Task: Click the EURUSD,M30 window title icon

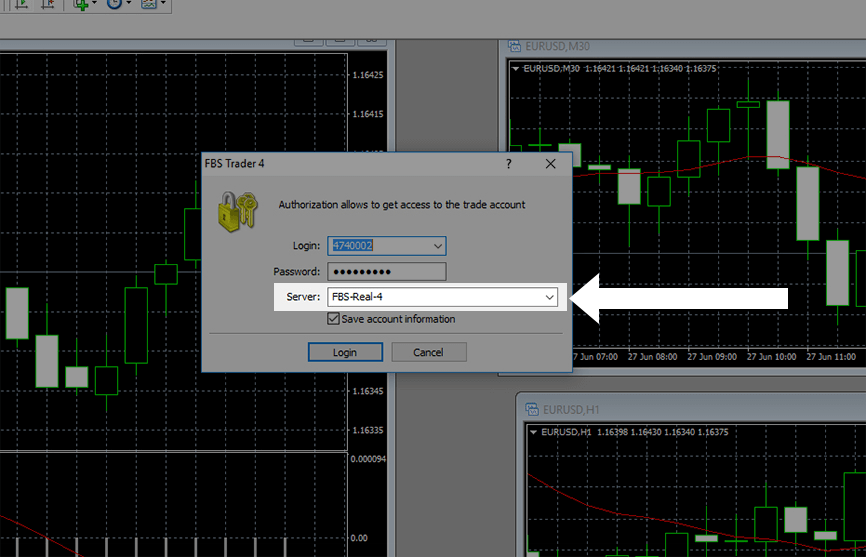Action: [514, 46]
